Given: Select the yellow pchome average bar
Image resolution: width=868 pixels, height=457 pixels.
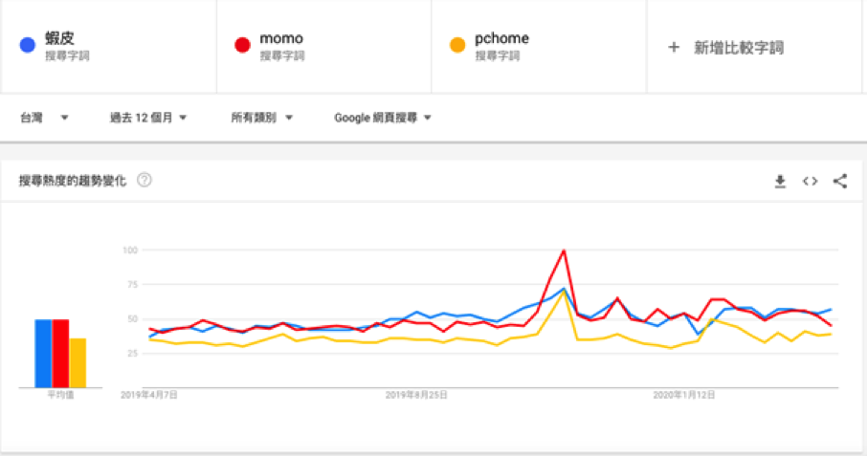Looking at the screenshot, I should click(x=78, y=363).
